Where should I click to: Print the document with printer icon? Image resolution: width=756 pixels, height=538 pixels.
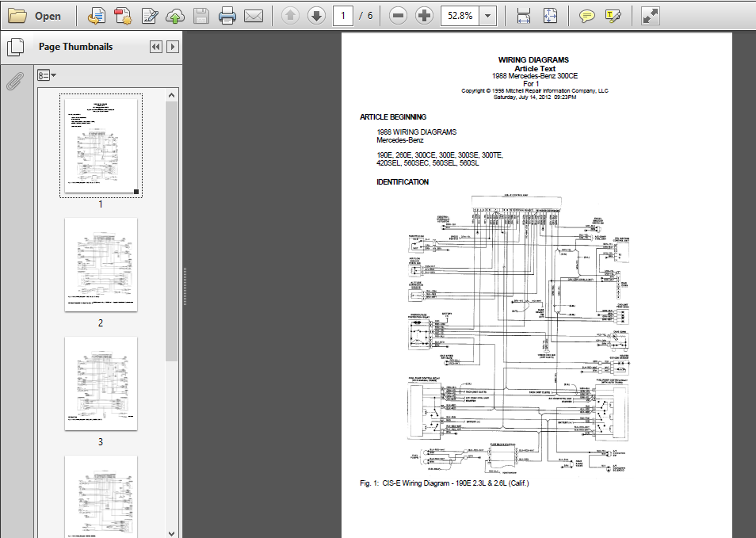coord(227,16)
